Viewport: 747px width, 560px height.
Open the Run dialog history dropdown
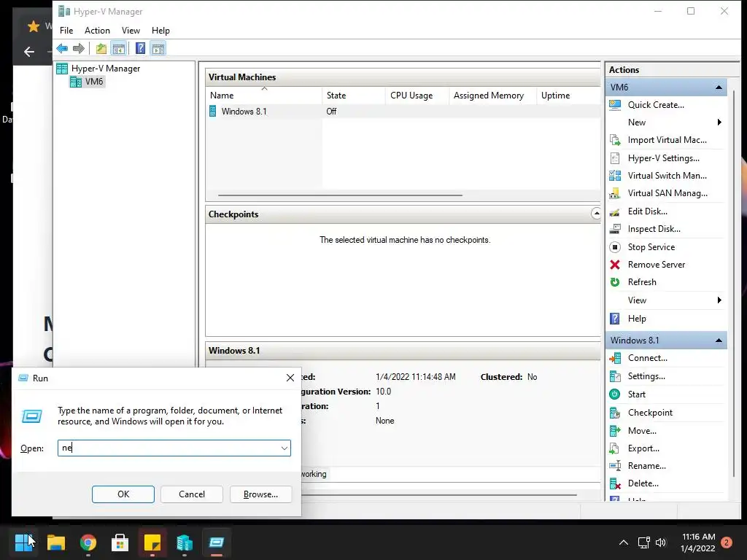(x=284, y=448)
